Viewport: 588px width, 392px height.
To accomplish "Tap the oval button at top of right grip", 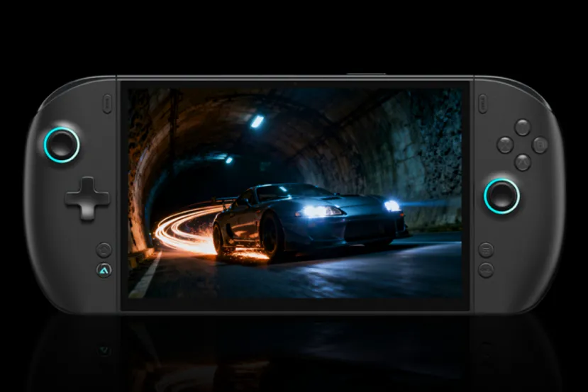I will point(482,103).
